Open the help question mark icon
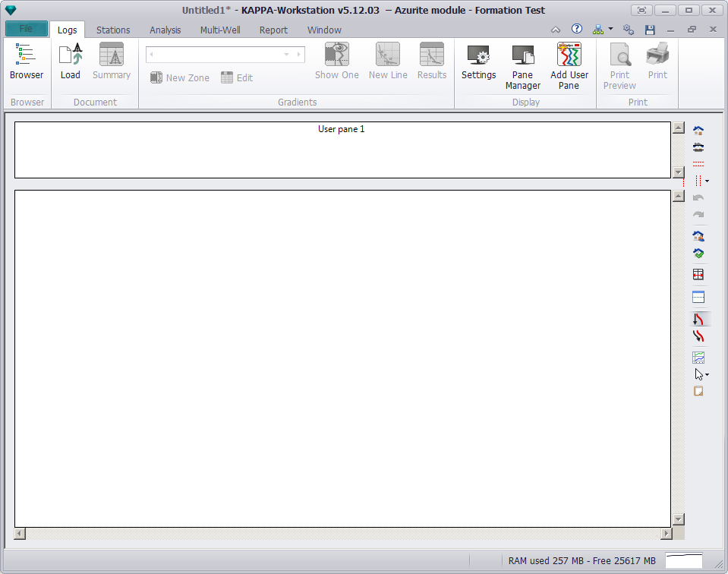Screen dimensions: 728x574 click(x=577, y=29)
